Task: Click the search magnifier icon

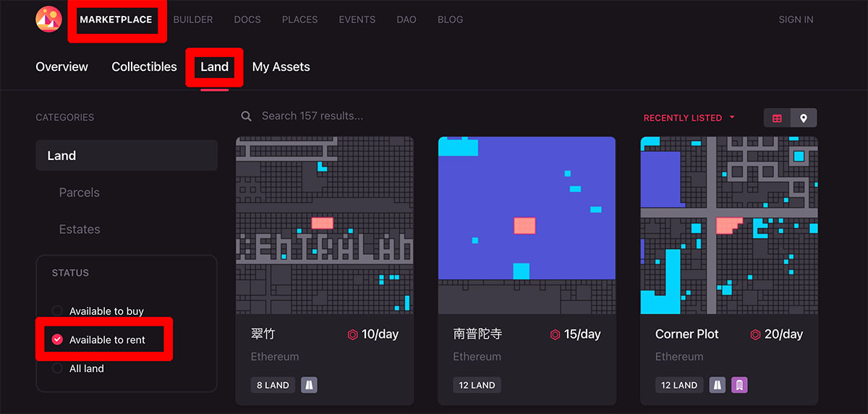Action: click(x=247, y=116)
